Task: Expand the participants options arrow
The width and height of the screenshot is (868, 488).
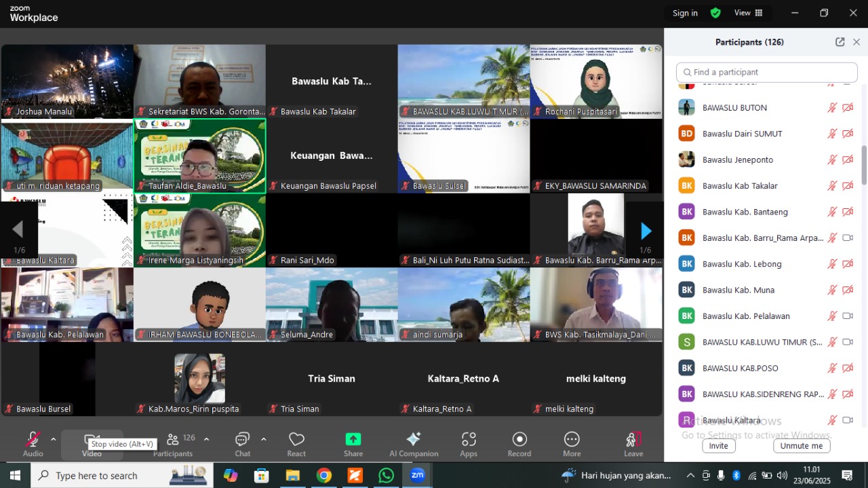Action: pyautogui.click(x=206, y=438)
